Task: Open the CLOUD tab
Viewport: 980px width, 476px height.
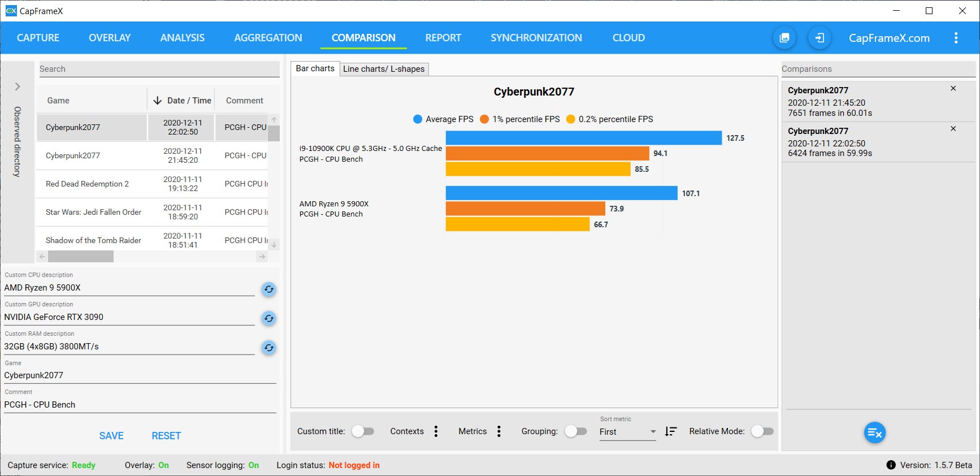Action: 628,38
